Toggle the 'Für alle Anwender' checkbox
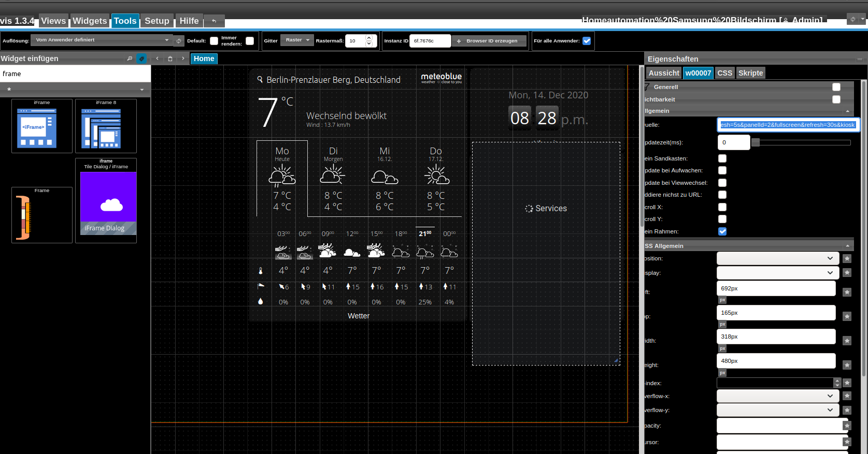This screenshot has width=868, height=454. [587, 41]
